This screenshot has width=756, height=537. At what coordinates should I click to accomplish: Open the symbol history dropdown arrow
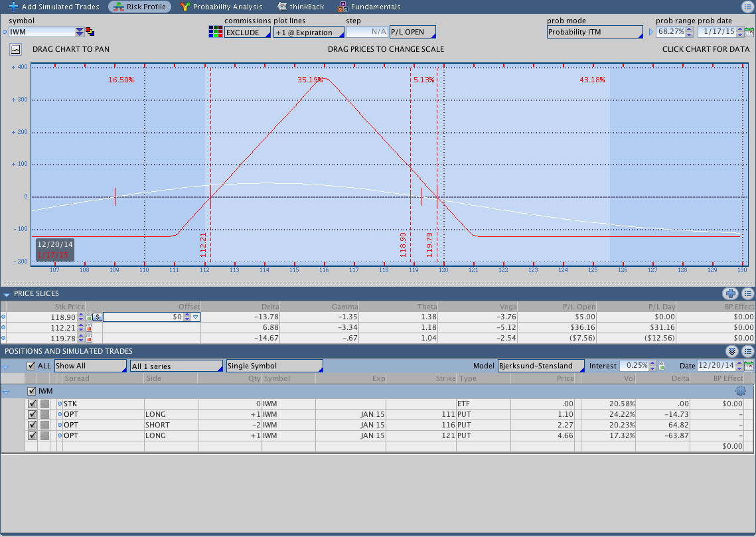click(80, 32)
